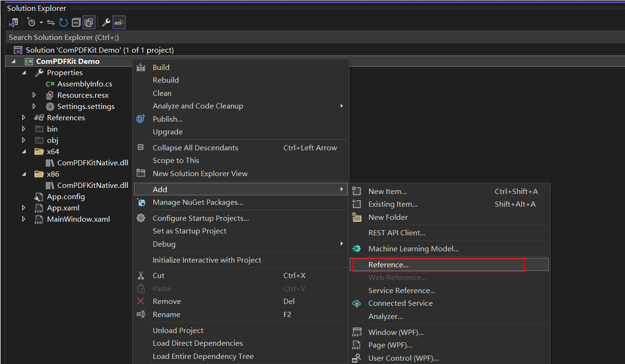This screenshot has height=364, width=625.
Task: Choose Rebuild from the context menu
Action: pyautogui.click(x=166, y=80)
